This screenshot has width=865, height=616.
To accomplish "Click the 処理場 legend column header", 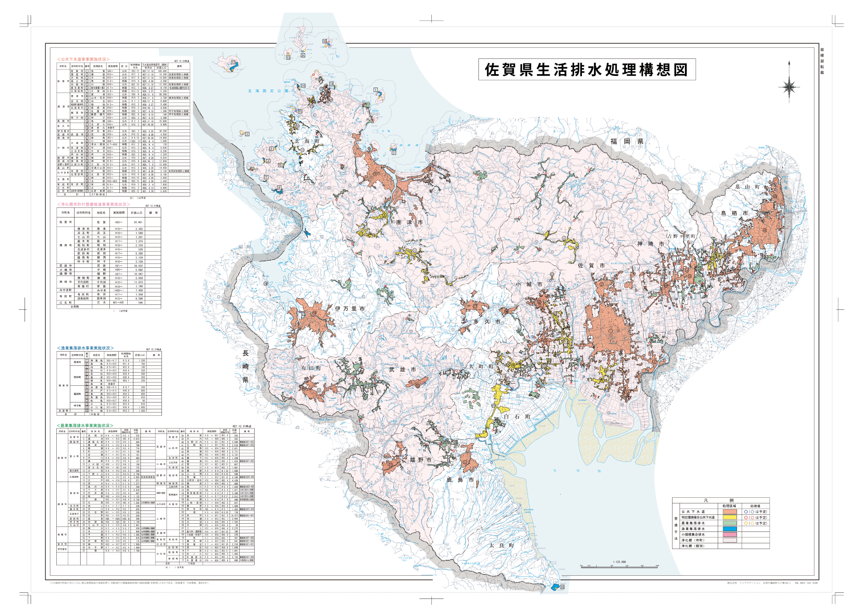I will pos(755,506).
